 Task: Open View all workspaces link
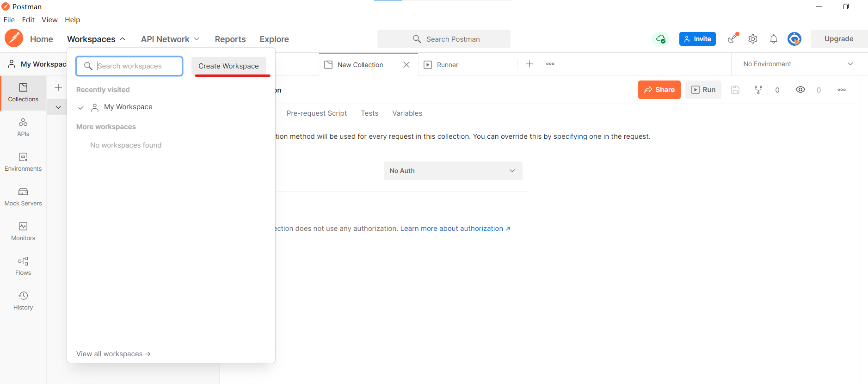point(113,354)
